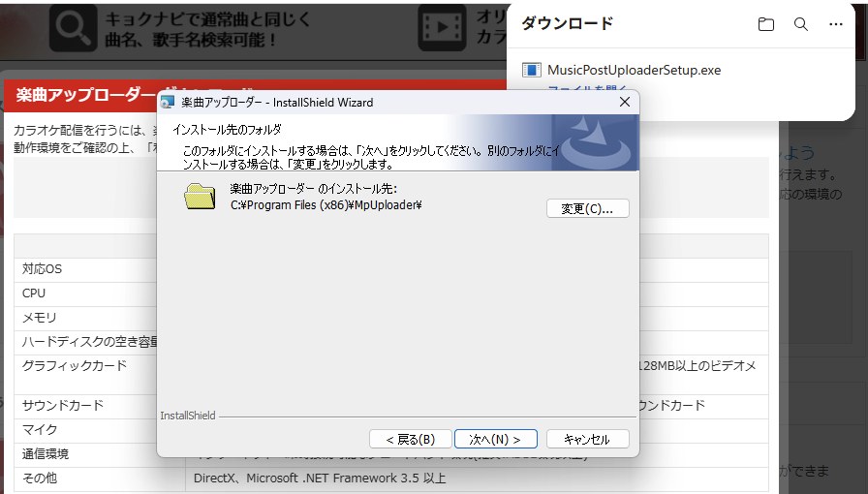Click the installer icon in the title bar
Image resolution: width=868 pixels, height=494 pixels.
click(x=168, y=102)
